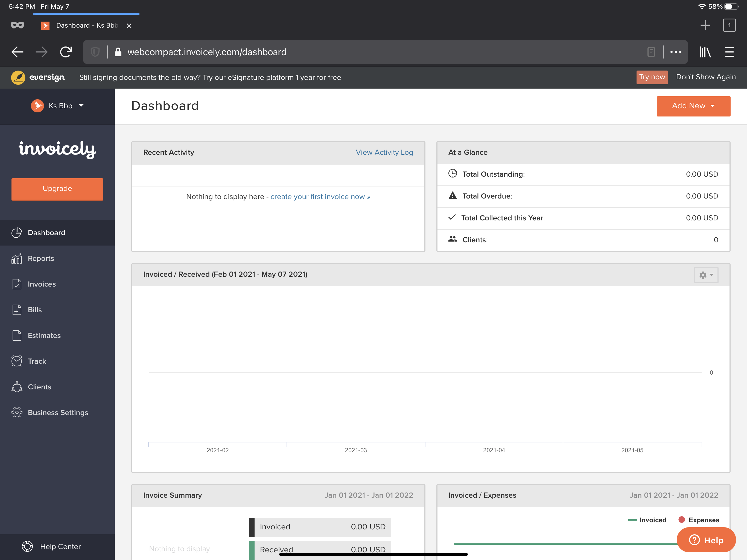Go to Estimates via the sidebar icon
Viewport: 747px width, 560px height.
pos(17,336)
